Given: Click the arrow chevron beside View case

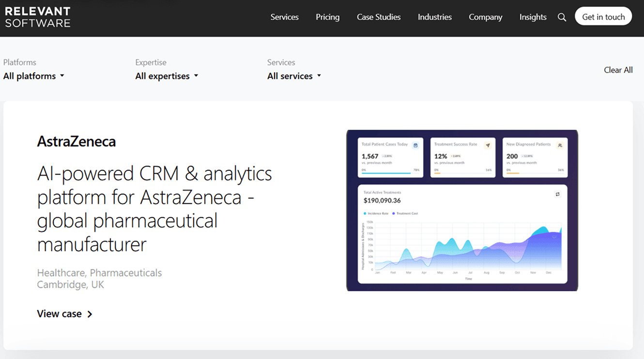Looking at the screenshot, I should 90,314.
